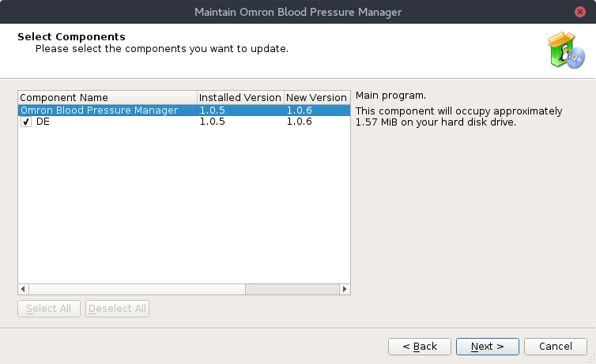Click the Deselect All button
Image resolution: width=596 pixels, height=364 pixels.
pyautogui.click(x=117, y=309)
